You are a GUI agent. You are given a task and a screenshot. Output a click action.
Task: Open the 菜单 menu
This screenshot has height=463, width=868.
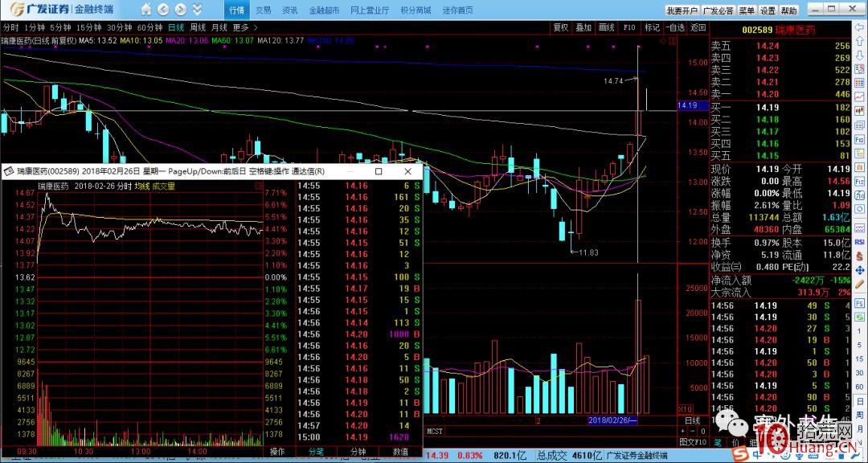(x=746, y=10)
